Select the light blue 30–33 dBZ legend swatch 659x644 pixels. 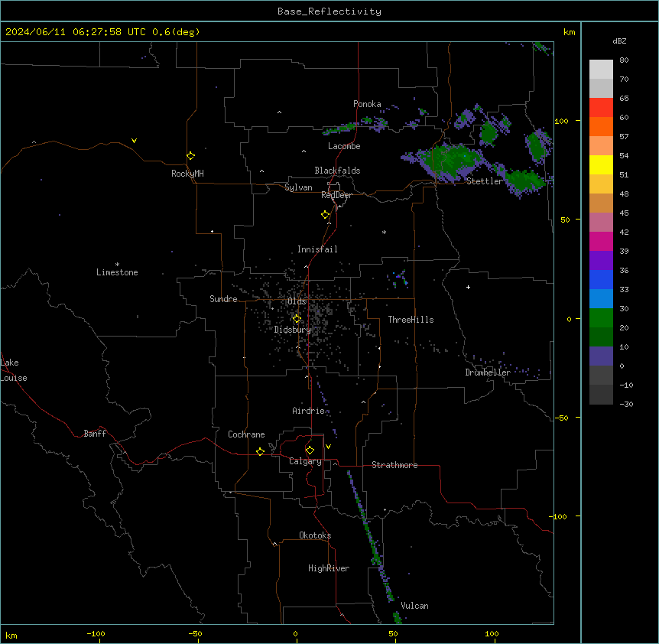click(x=601, y=298)
